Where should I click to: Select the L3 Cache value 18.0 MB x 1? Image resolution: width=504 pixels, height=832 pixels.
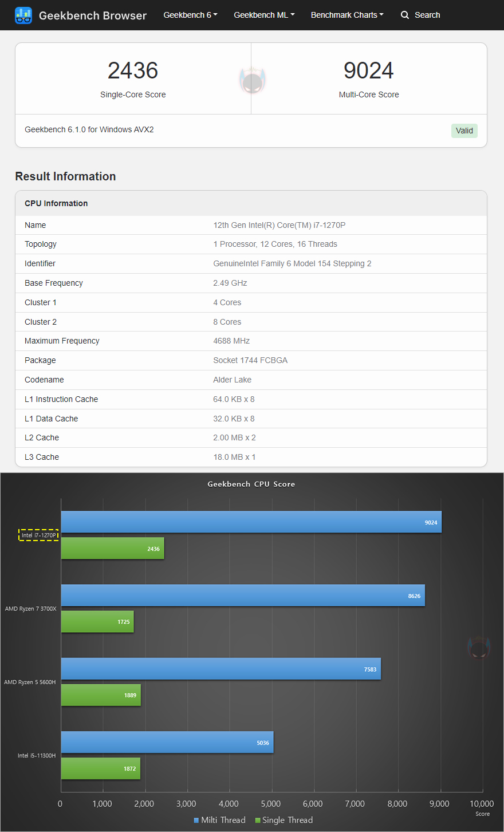point(234,457)
